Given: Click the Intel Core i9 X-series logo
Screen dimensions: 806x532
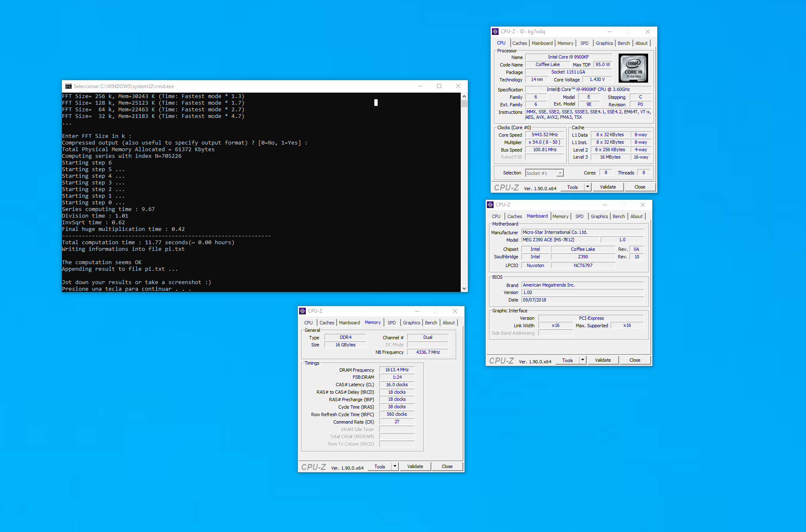Looking at the screenshot, I should (x=633, y=68).
